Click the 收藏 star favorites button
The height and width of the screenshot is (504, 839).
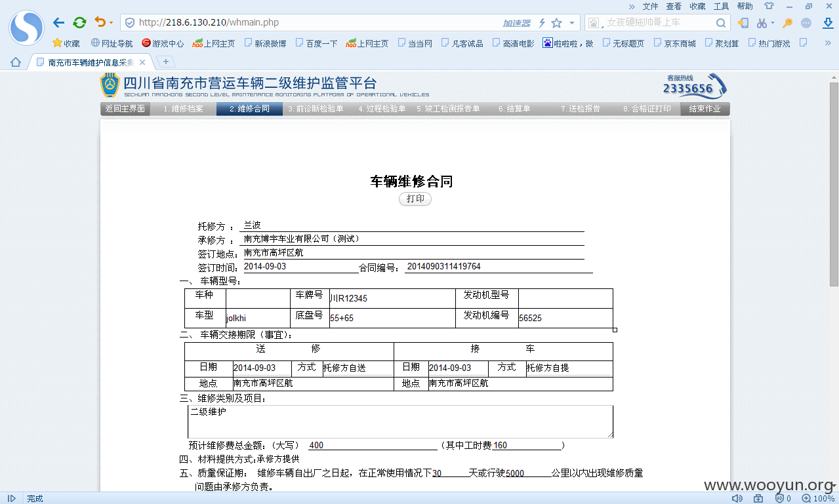(66, 43)
